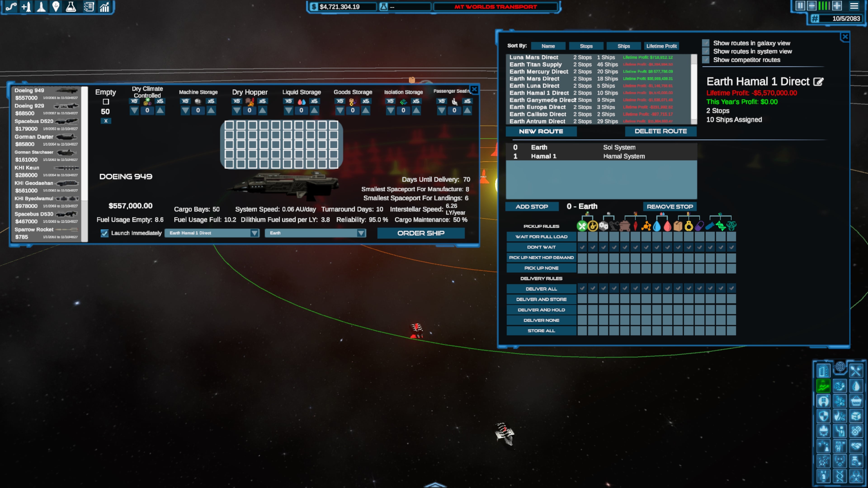Select the Name sort column header
This screenshot has width=868, height=488.
[547, 46]
